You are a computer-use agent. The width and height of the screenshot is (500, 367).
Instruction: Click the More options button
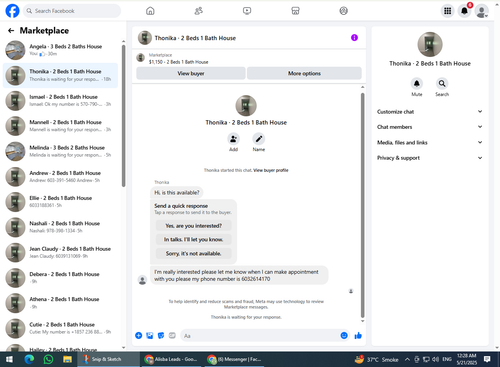tap(304, 73)
